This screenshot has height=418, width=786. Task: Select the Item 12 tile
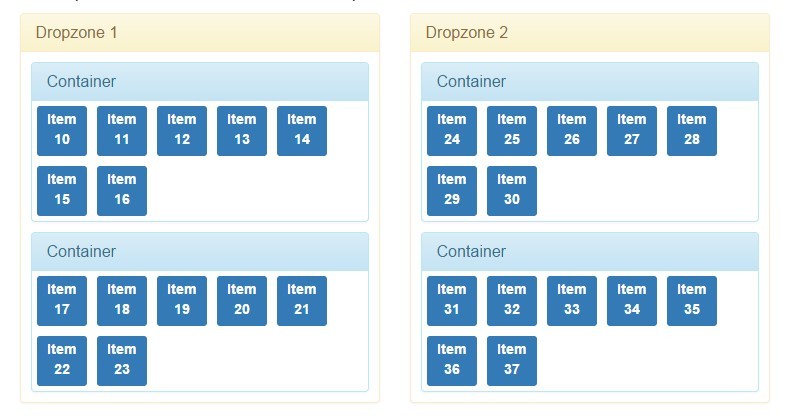click(182, 131)
